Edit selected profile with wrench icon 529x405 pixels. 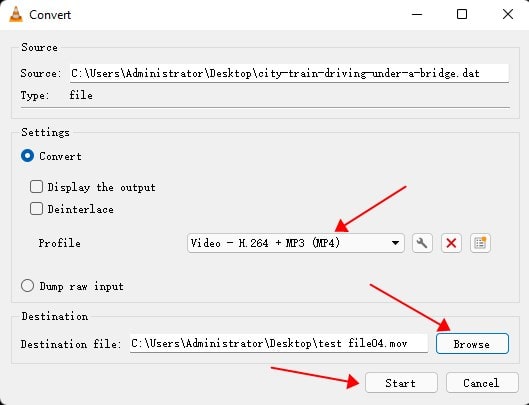tap(422, 243)
